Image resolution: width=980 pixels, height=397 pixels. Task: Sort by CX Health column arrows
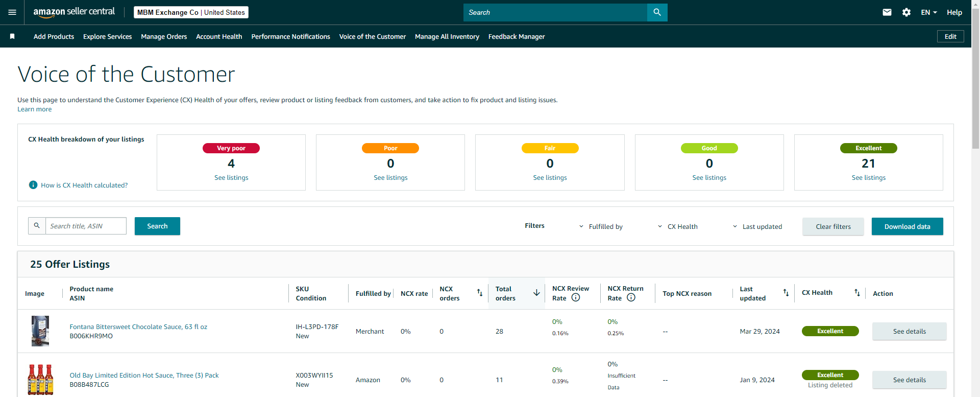[x=857, y=293]
